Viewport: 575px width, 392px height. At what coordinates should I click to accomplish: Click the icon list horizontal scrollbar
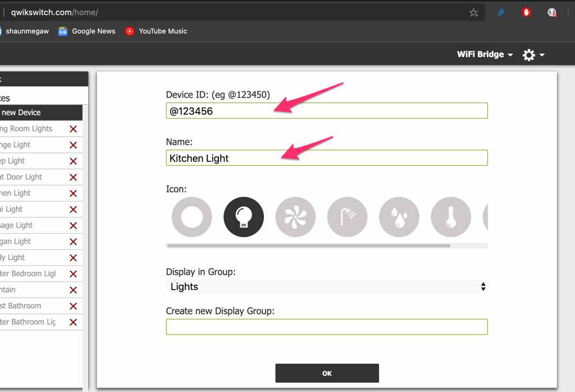(x=309, y=246)
